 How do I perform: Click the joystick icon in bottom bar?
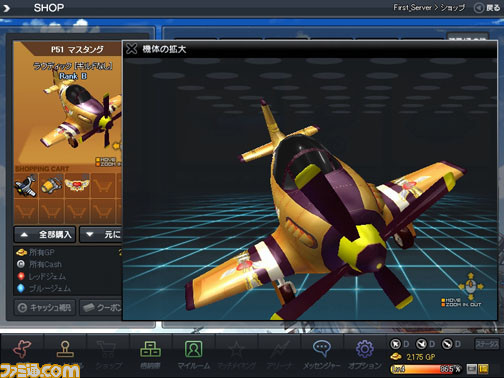click(65, 349)
